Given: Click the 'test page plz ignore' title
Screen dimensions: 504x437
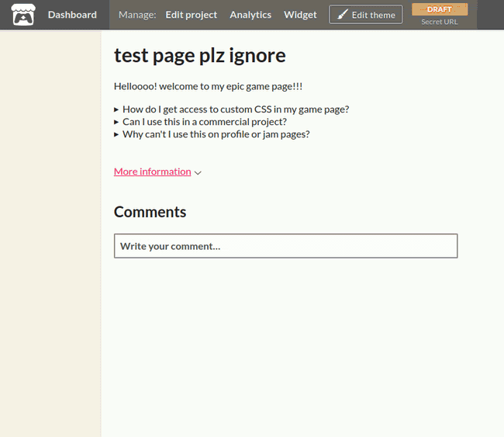Looking at the screenshot, I should [200, 56].
